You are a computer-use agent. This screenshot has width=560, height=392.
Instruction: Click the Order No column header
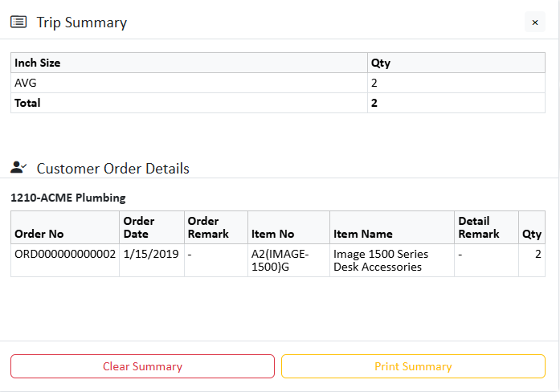39,234
